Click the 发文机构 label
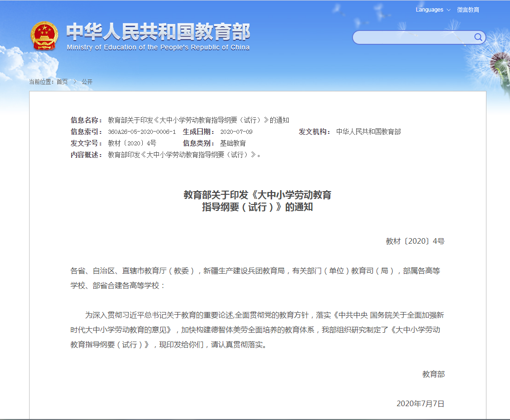 point(315,132)
